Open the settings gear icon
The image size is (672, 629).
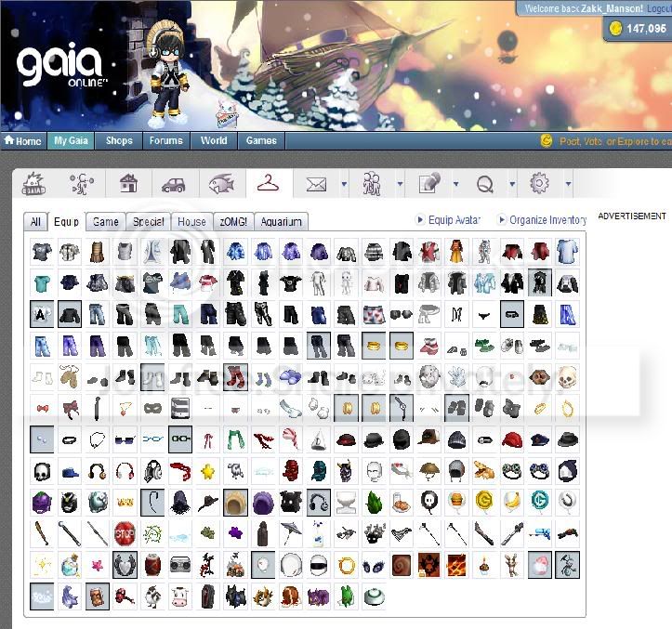[x=539, y=183]
